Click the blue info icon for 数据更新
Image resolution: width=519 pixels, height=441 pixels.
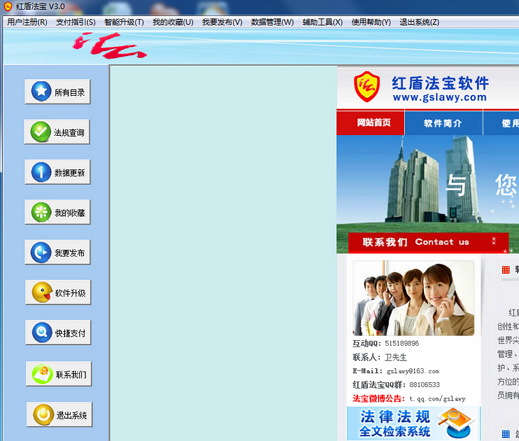[x=41, y=172]
